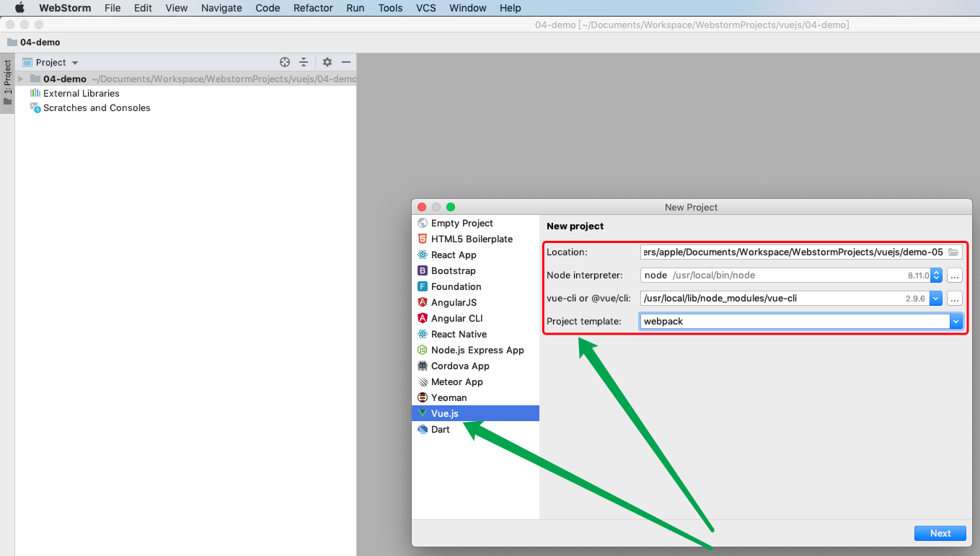980x556 pixels.
Task: Hide the Project tool window
Action: click(346, 62)
